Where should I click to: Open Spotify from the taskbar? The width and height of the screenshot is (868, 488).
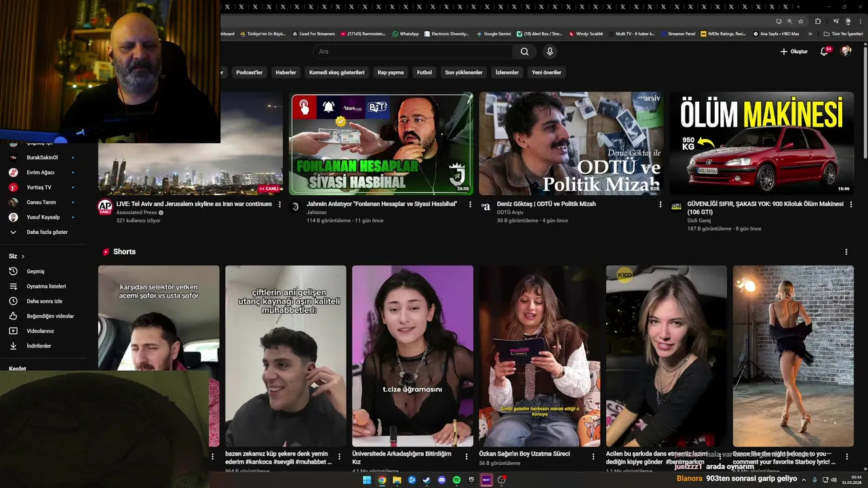(x=456, y=480)
